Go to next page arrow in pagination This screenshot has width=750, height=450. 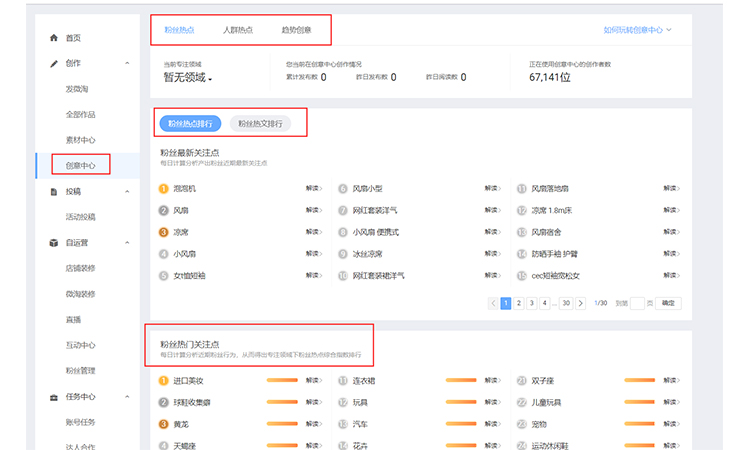pyautogui.click(x=581, y=303)
